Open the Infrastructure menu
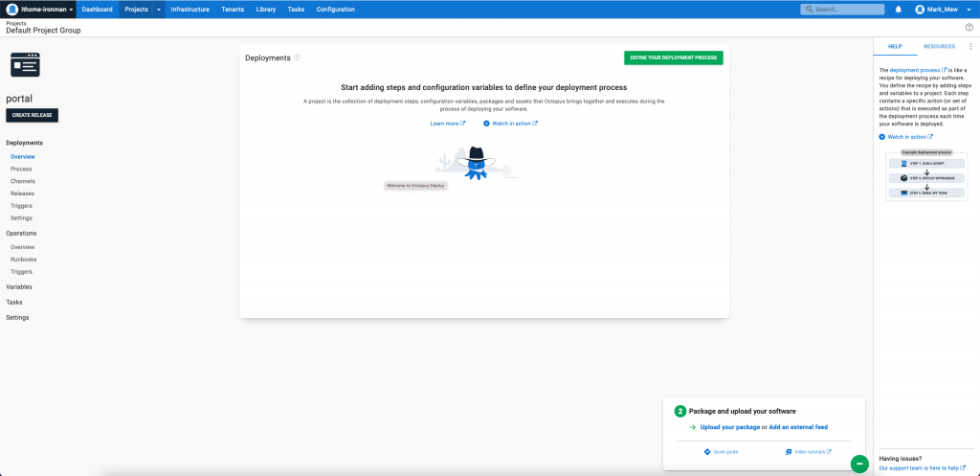This screenshot has width=980, height=476. click(190, 10)
